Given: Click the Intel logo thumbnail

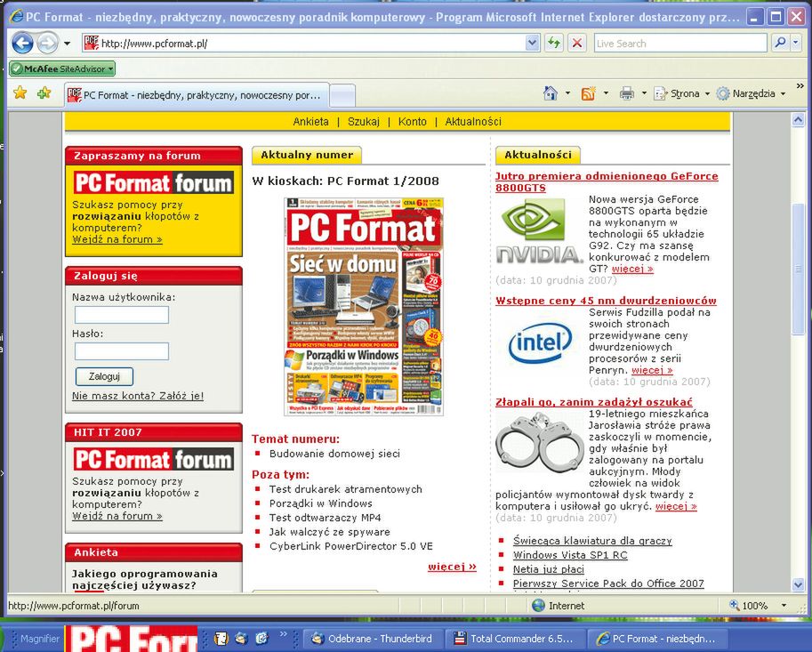Looking at the screenshot, I should (x=540, y=342).
